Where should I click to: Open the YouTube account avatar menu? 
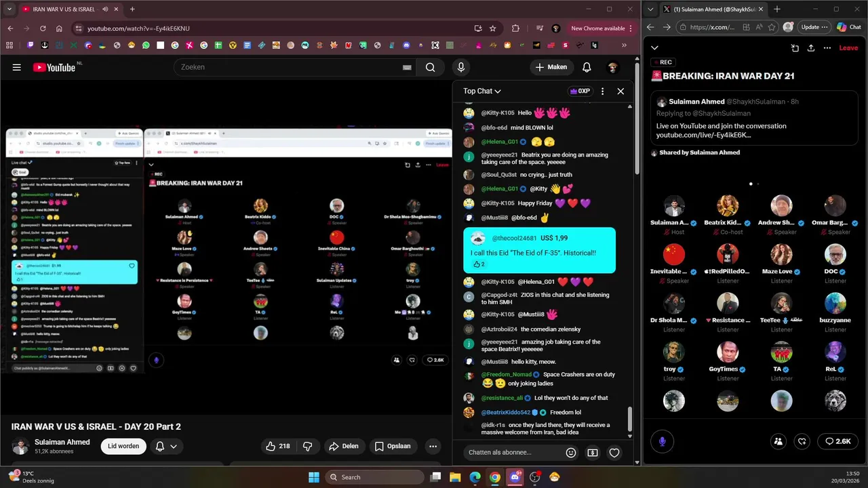tap(612, 67)
